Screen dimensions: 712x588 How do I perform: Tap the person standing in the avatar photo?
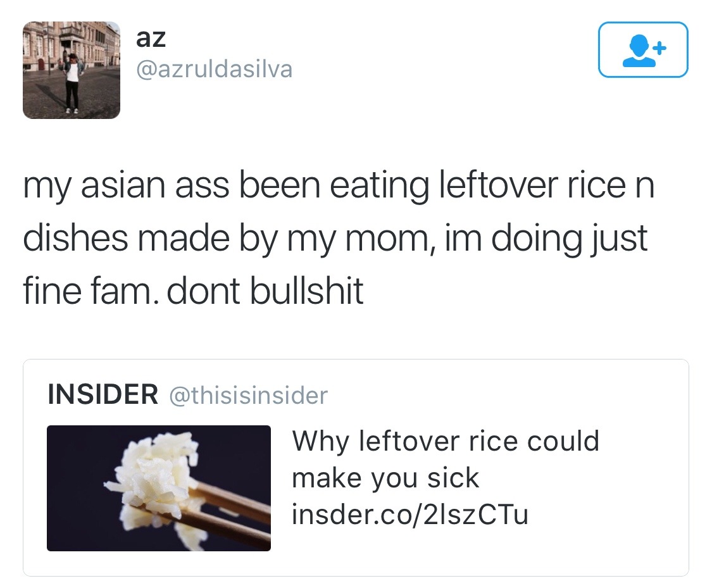72,83
